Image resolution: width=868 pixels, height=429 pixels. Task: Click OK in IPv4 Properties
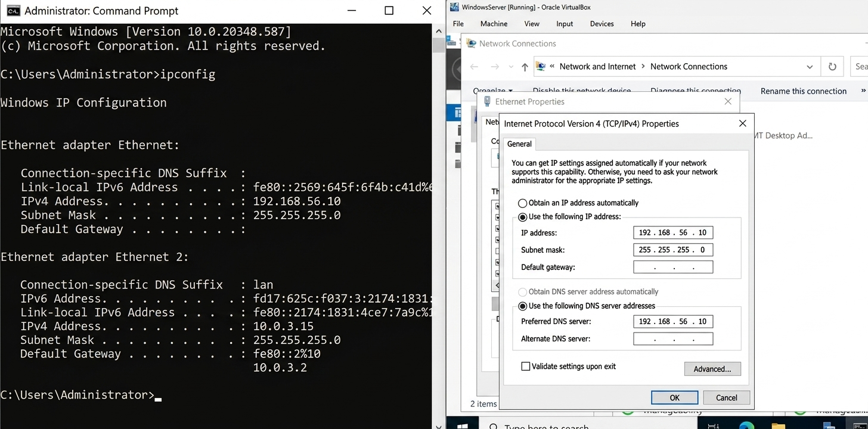(x=674, y=397)
